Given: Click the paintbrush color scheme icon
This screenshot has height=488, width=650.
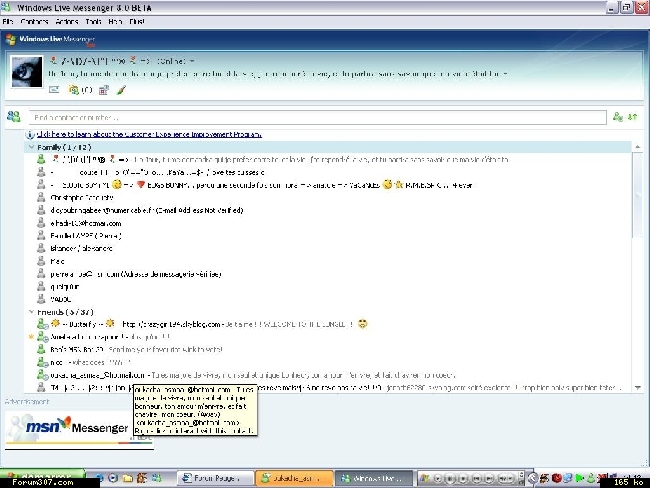Looking at the screenshot, I should tap(121, 90).
